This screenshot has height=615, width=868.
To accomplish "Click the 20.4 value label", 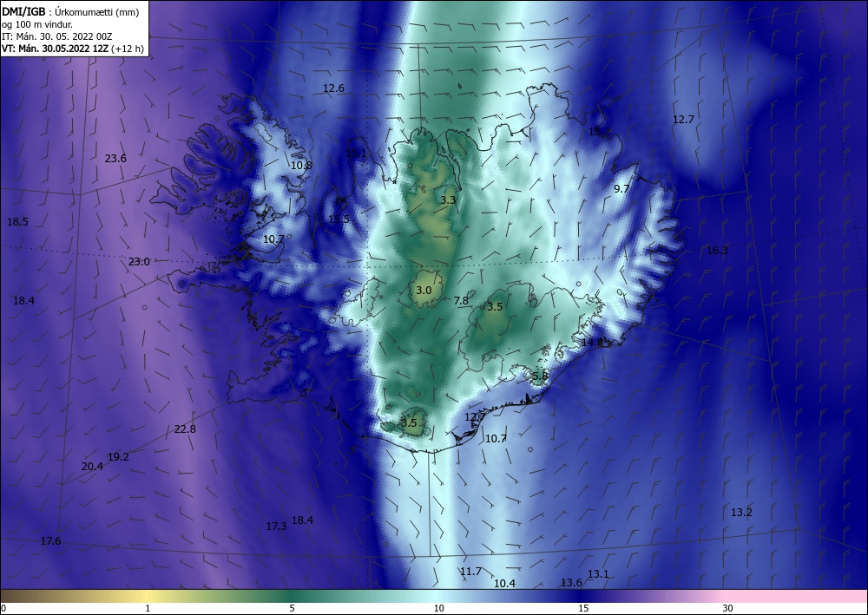I will 92,467.
